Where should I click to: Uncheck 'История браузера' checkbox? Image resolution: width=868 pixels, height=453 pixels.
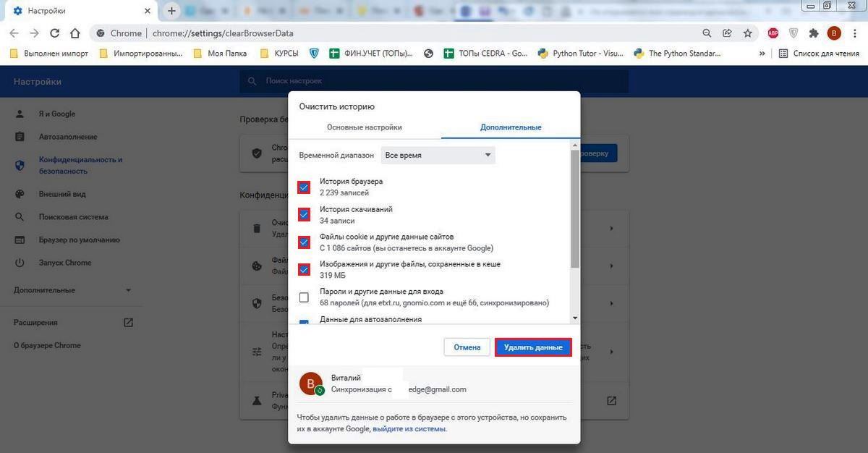point(304,187)
